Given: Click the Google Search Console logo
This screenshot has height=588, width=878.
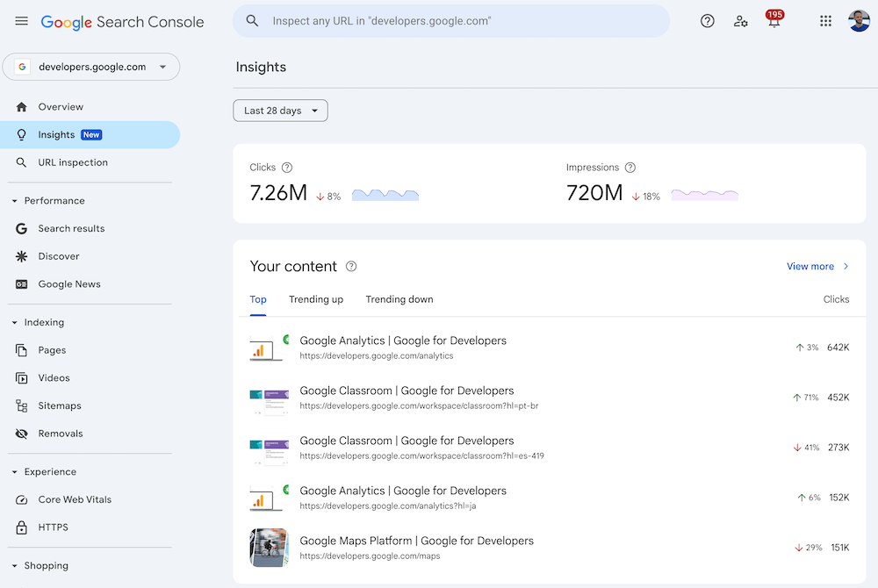Looking at the screenshot, I should tap(122, 22).
